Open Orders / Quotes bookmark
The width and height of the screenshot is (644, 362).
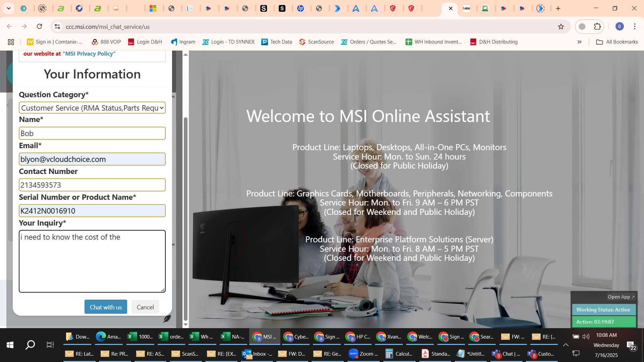click(x=369, y=42)
